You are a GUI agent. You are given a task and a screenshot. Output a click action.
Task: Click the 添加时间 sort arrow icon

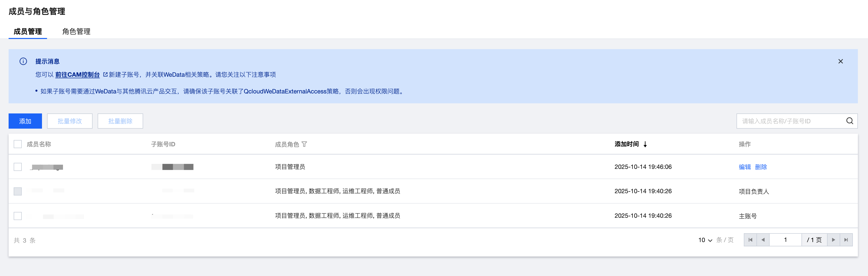coord(645,144)
